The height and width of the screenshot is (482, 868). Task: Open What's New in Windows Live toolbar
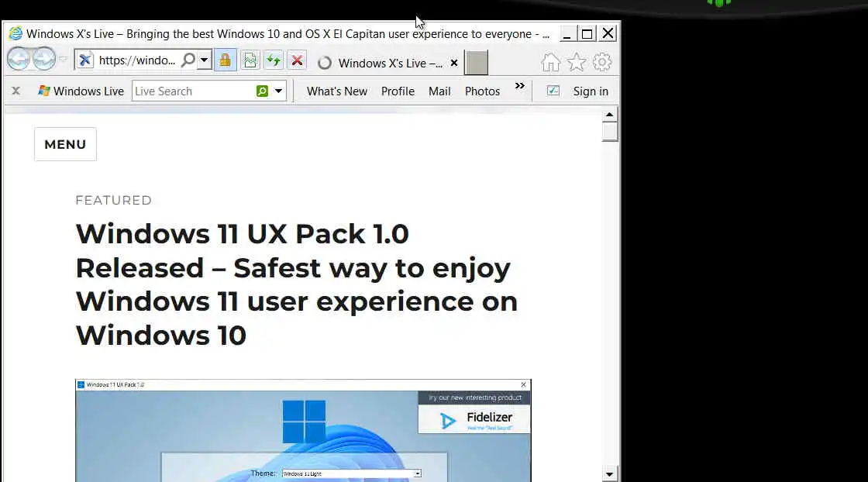337,91
